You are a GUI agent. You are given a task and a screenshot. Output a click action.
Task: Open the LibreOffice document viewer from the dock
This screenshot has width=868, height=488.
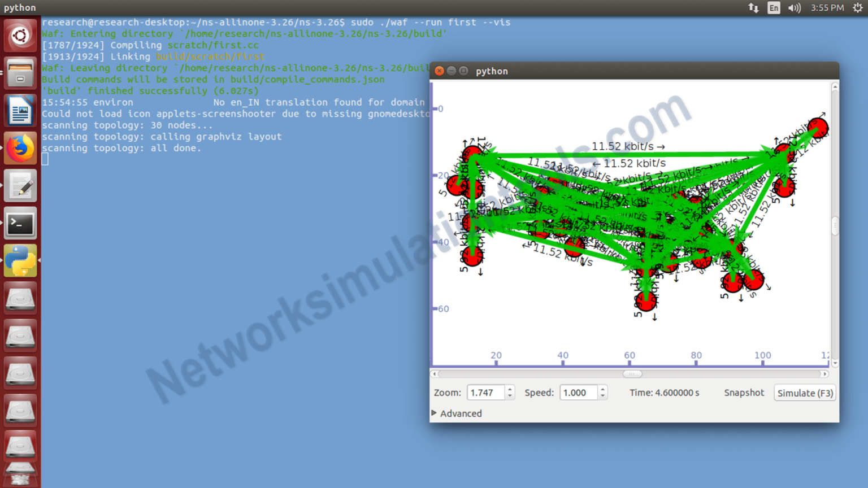(20, 110)
